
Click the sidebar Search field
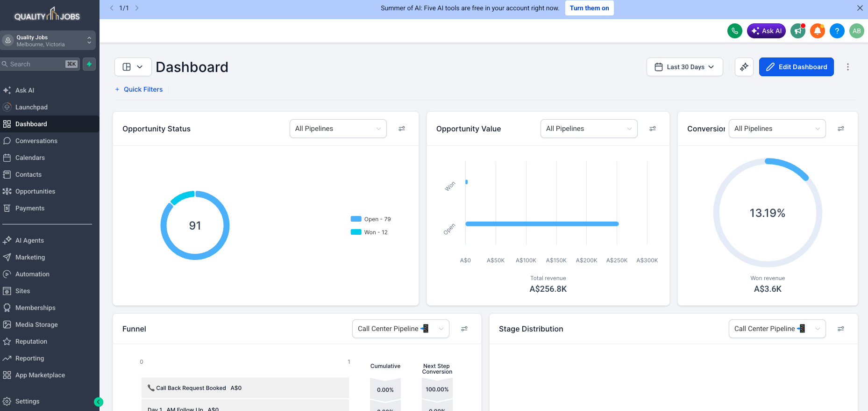[x=40, y=64]
